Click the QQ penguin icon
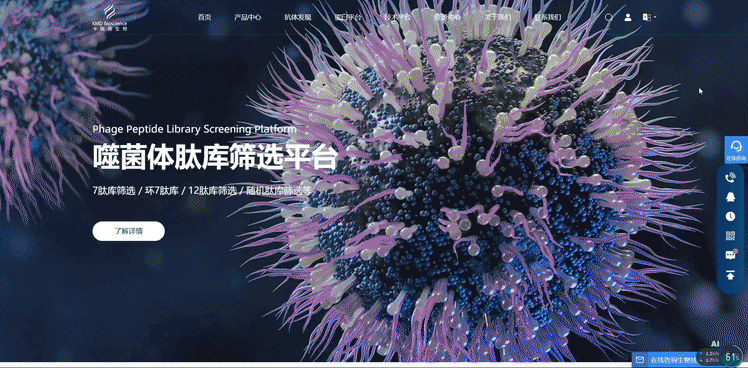Image resolution: width=748 pixels, height=368 pixels. click(730, 197)
